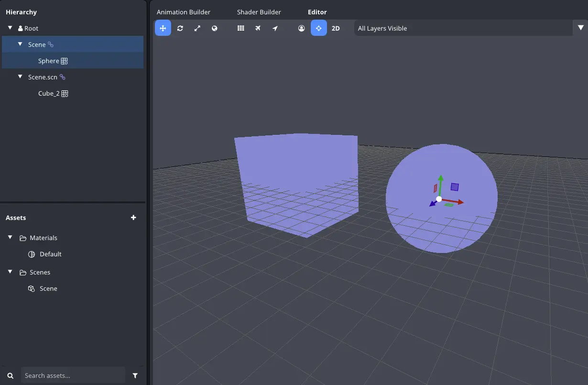Add a new asset with plus icon
Image resolution: width=588 pixels, height=385 pixels.
click(133, 218)
